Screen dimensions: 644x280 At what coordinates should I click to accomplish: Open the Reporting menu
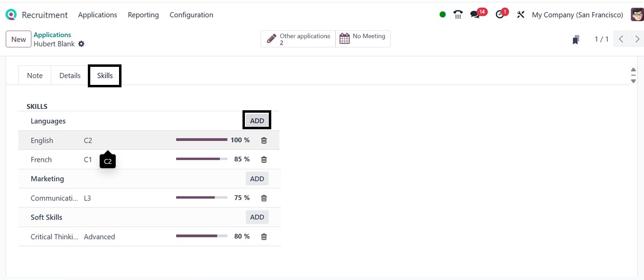(143, 15)
